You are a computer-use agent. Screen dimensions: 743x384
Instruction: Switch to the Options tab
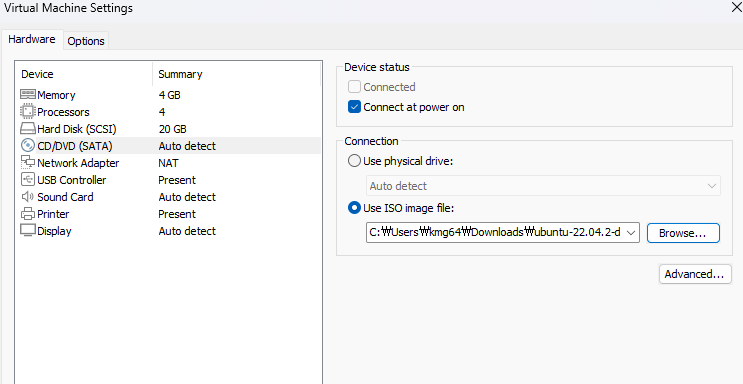point(86,41)
